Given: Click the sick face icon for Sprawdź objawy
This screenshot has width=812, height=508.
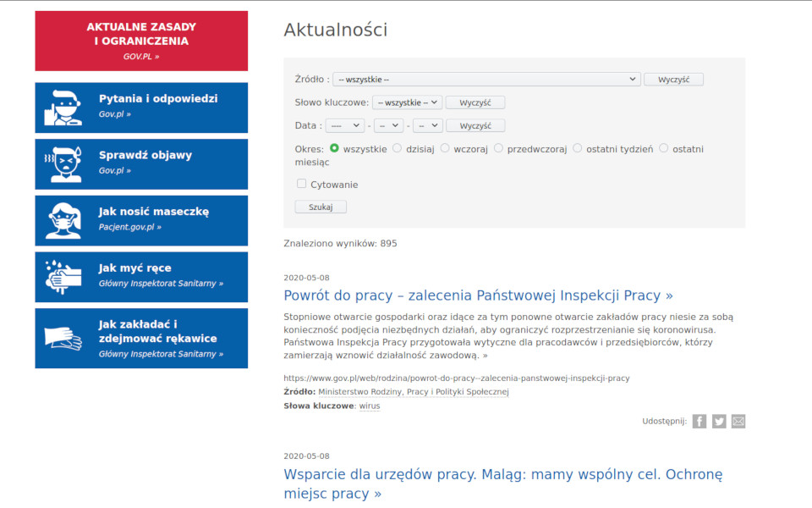Looking at the screenshot, I should point(63,164).
